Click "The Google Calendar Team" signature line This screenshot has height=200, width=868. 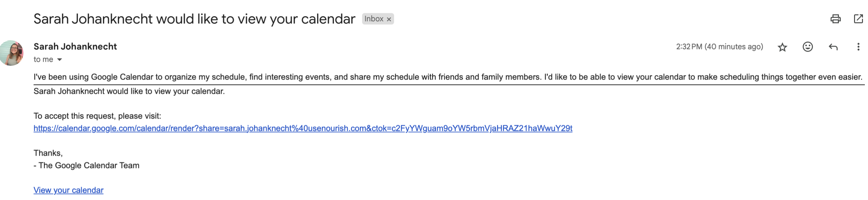[x=89, y=166]
